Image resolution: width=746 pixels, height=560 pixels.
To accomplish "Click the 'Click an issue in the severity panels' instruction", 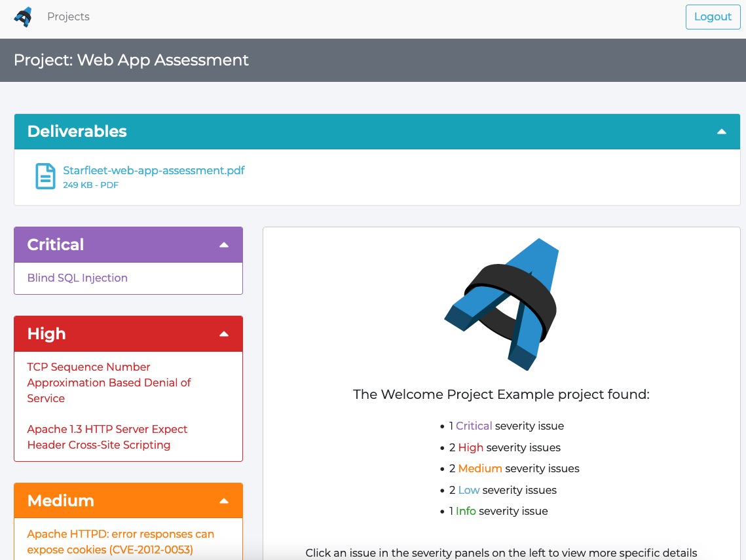I will click(x=501, y=553).
